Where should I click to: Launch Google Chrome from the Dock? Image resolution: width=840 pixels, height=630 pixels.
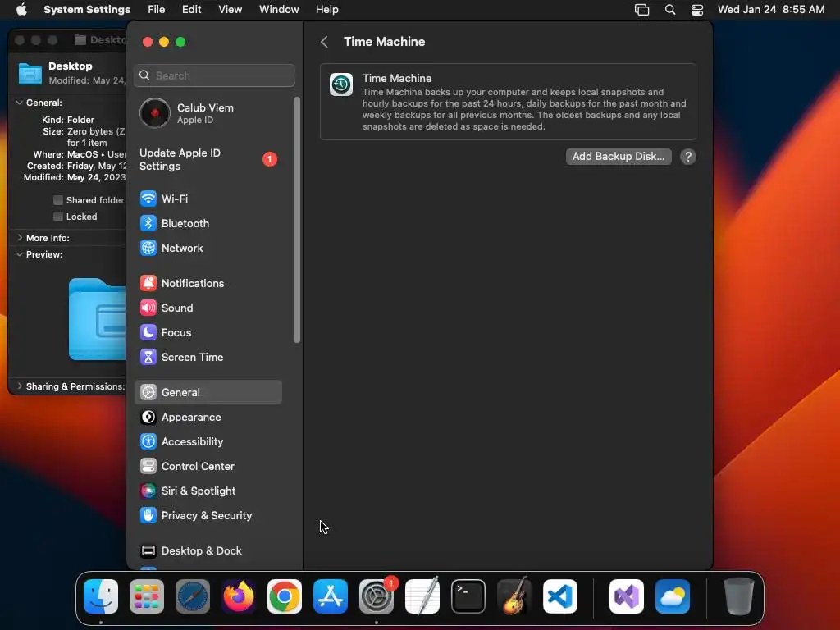pyautogui.click(x=285, y=596)
